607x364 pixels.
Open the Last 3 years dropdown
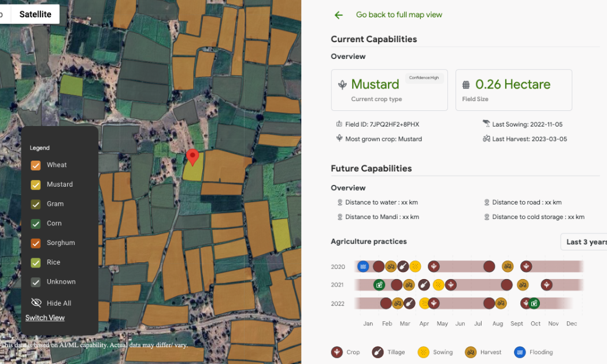coord(583,242)
